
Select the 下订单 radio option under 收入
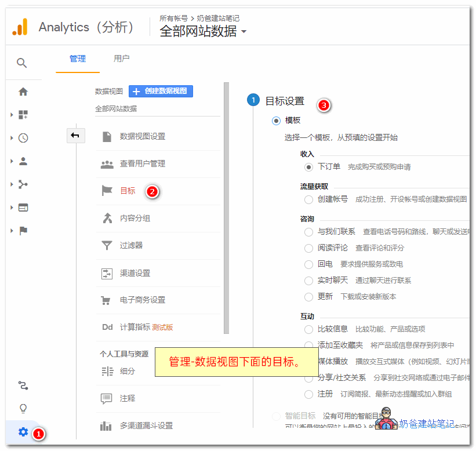click(x=309, y=167)
